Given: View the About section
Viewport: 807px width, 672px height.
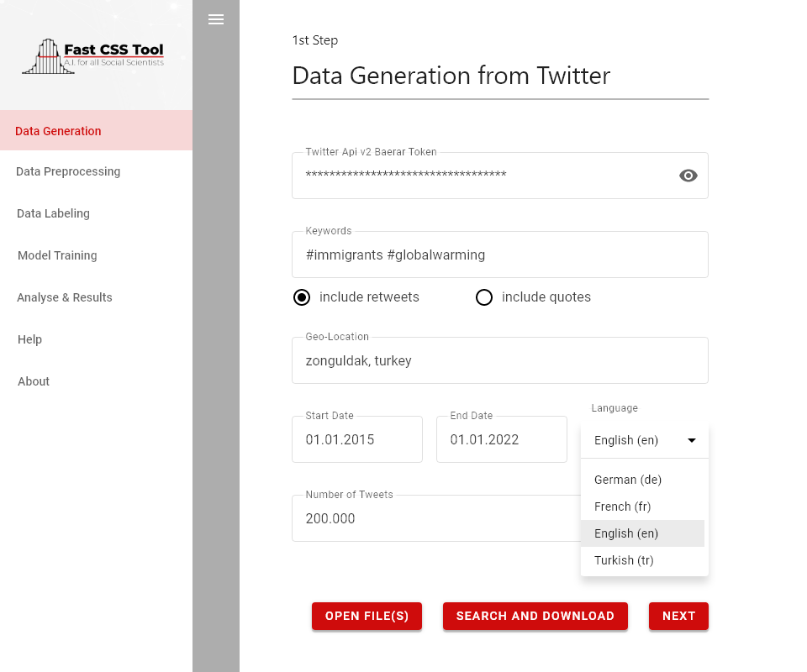Looking at the screenshot, I should click(34, 381).
